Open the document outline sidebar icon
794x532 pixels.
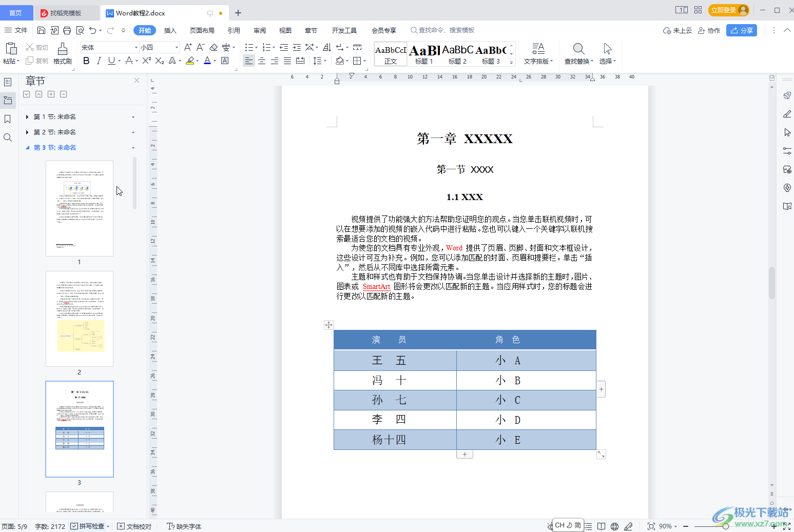(x=8, y=82)
